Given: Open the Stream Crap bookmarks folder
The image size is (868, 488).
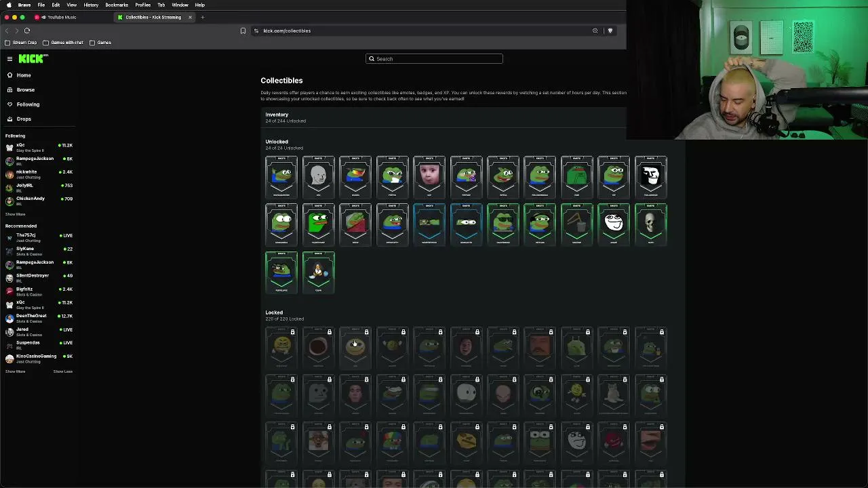Looking at the screenshot, I should click(x=21, y=43).
